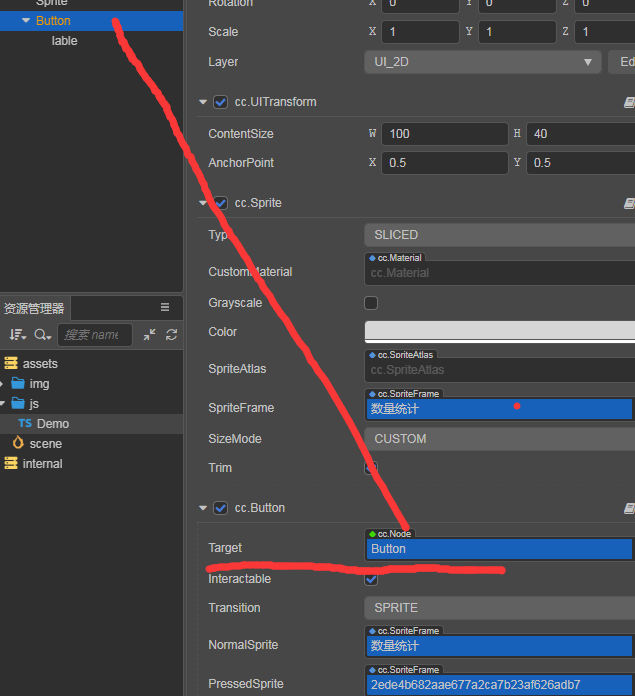Collapse the cc.Button component section
This screenshot has height=696, width=635.
coord(204,508)
